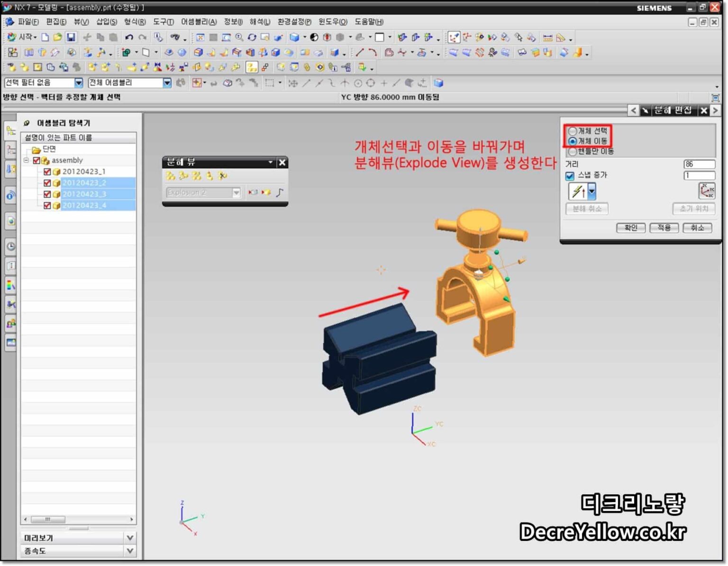The width and height of the screenshot is (728, 566).
Task: Open the vector type dropdown arrow
Action: click(591, 192)
